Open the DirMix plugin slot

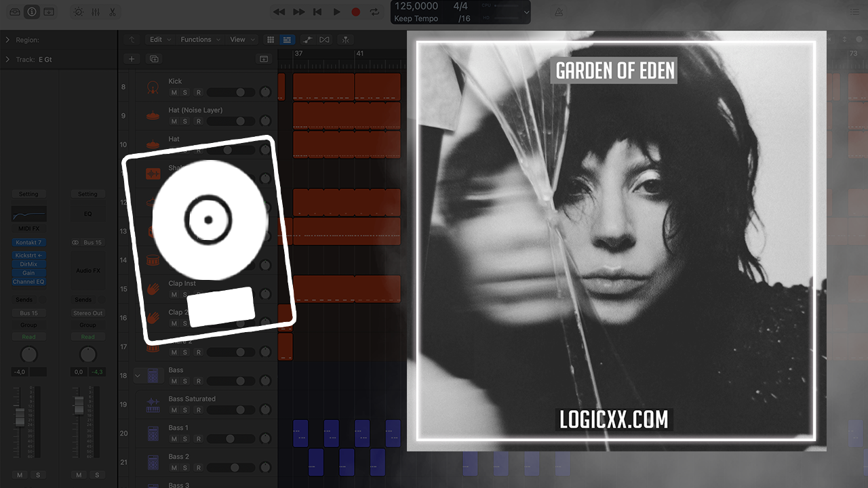click(x=29, y=264)
